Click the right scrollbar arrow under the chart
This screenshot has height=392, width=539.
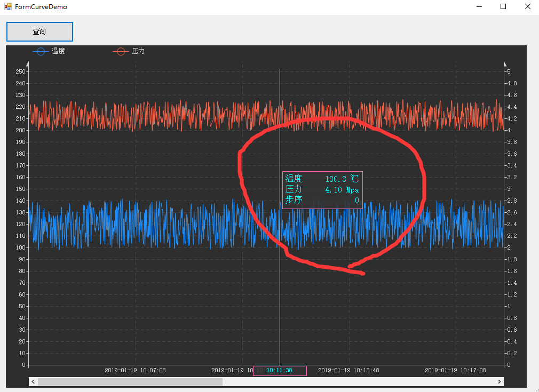(500, 382)
